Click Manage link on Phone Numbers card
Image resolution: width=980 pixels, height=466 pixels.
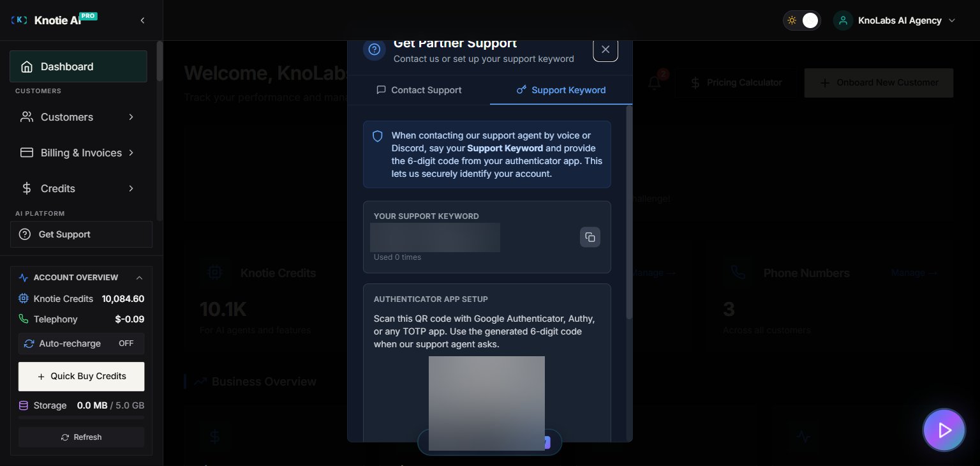914,273
